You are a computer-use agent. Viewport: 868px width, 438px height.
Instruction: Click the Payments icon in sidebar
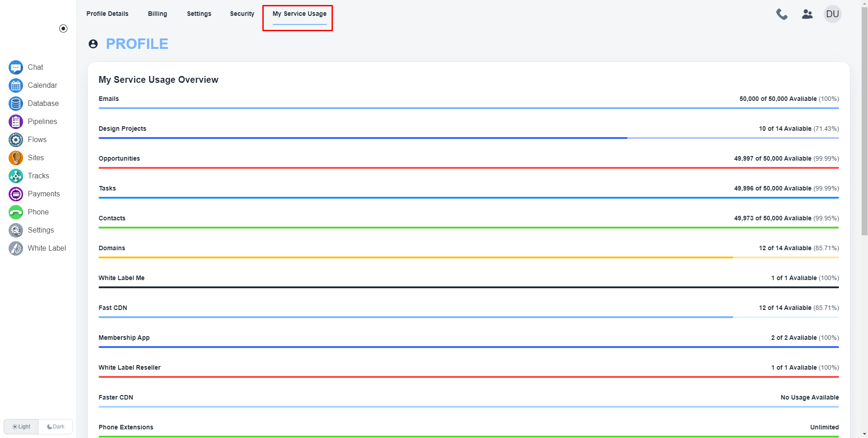coord(16,194)
